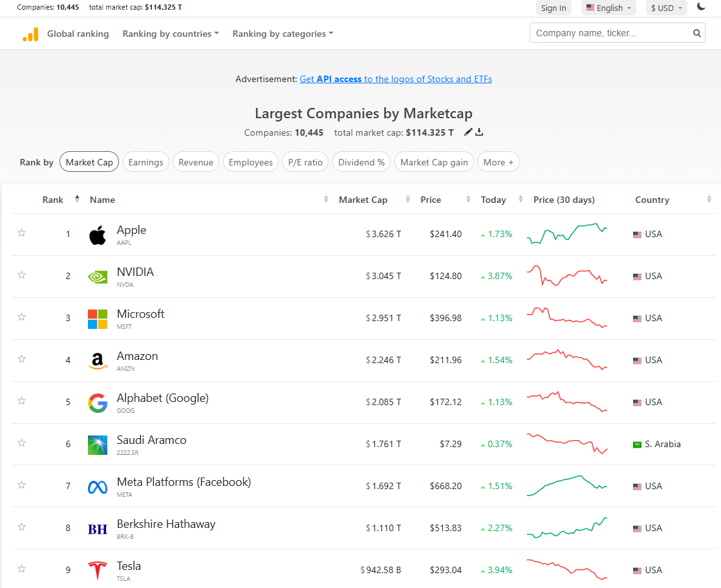Click the Tesla logo icon
This screenshot has height=588, width=721.
(x=98, y=571)
